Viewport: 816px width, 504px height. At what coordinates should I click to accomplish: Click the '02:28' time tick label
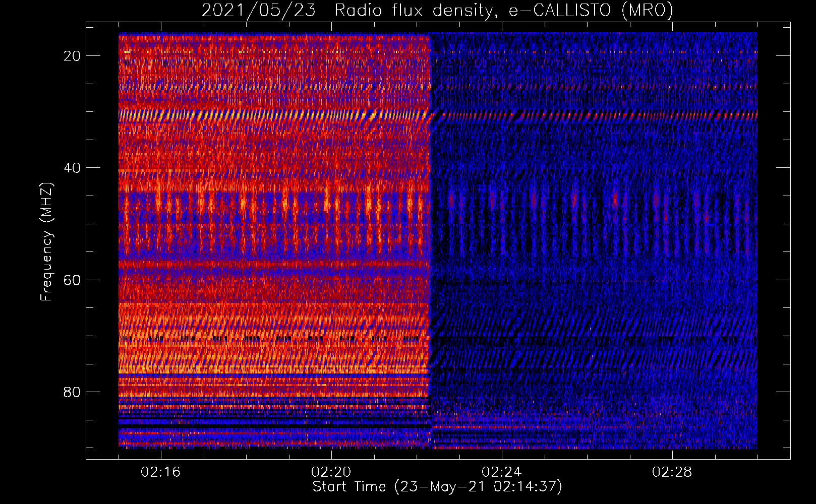(672, 472)
